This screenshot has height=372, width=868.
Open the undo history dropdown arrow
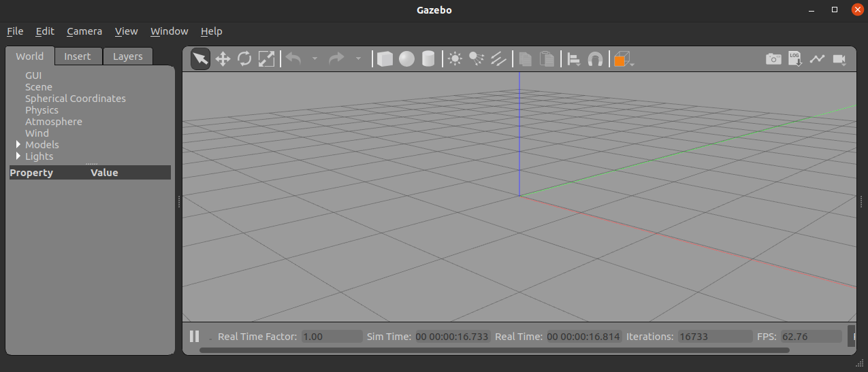[x=315, y=59]
